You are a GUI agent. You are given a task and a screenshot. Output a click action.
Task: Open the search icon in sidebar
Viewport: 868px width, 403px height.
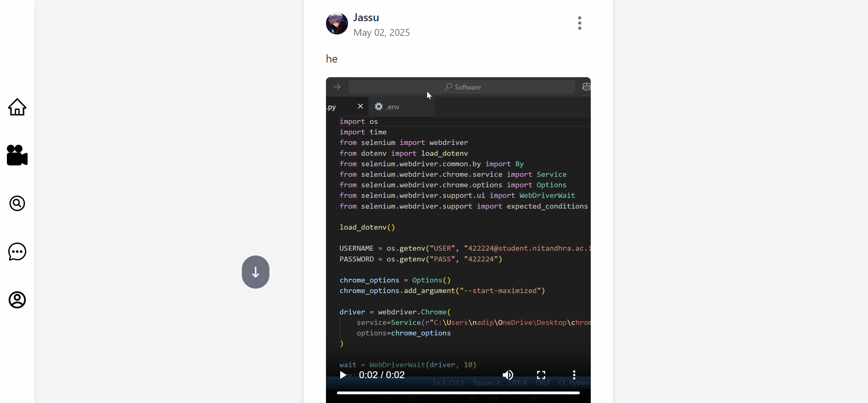[17, 204]
